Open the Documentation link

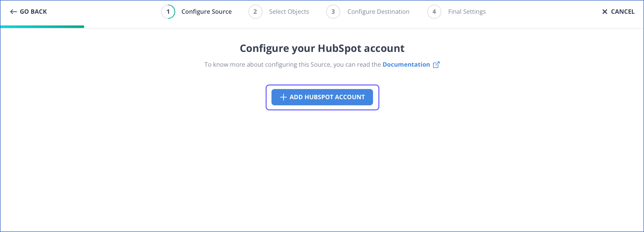(x=406, y=65)
